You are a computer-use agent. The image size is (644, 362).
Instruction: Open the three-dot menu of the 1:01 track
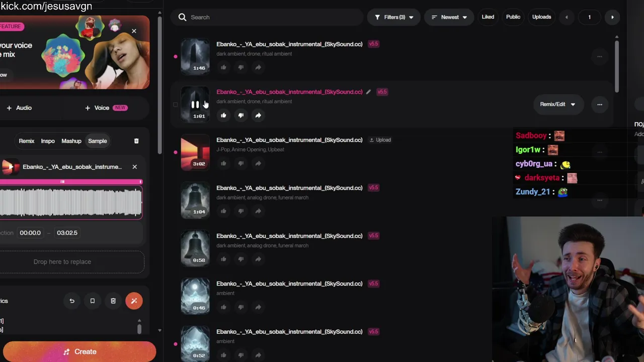coord(599,105)
